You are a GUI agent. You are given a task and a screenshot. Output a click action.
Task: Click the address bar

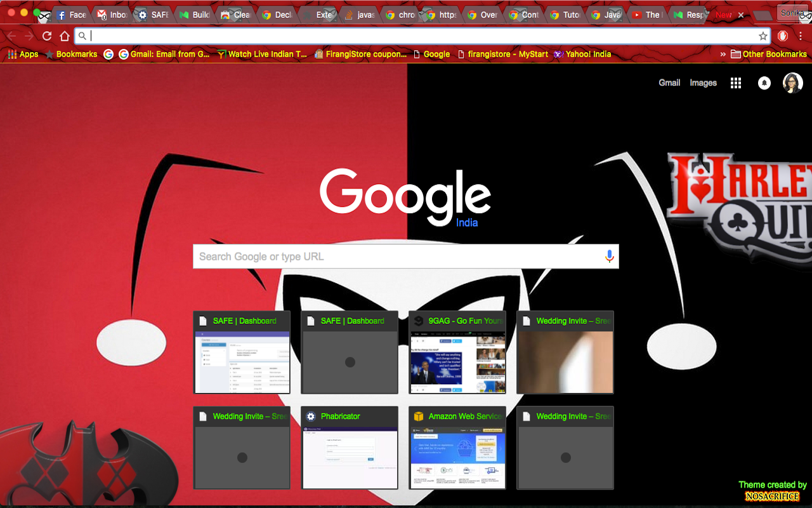422,36
